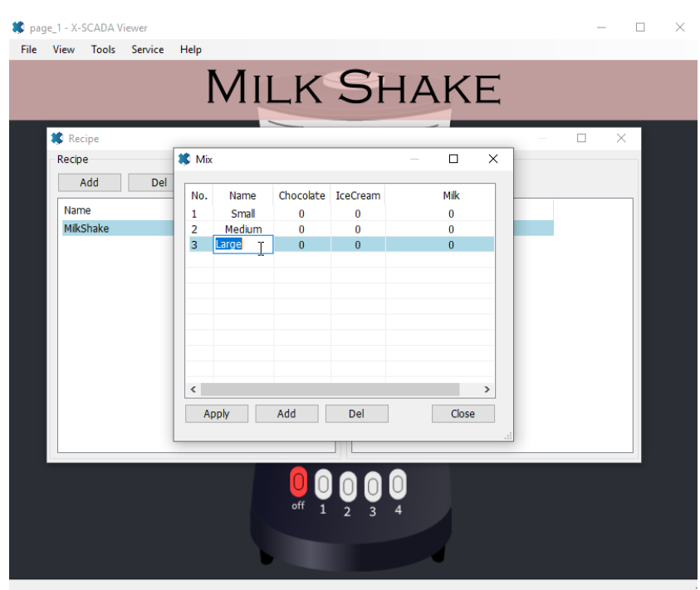This screenshot has width=700, height=590.
Task: Click the horizontal scrollbar right arrow
Action: click(487, 390)
